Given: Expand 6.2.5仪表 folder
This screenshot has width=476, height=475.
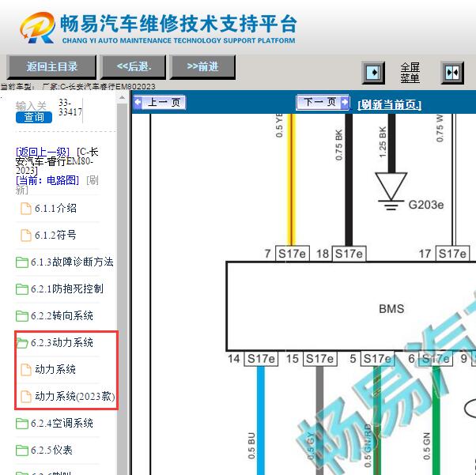Looking at the screenshot, I should (x=51, y=450).
